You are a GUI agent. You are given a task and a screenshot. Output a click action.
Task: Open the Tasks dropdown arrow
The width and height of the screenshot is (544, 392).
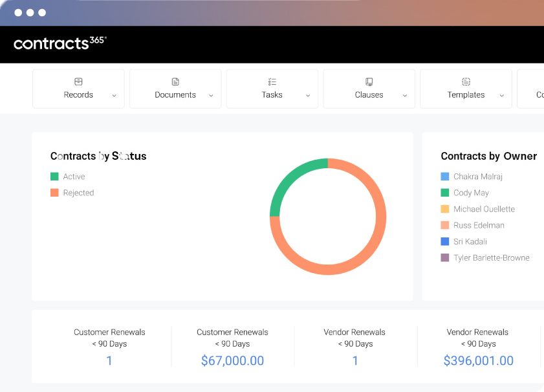308,96
